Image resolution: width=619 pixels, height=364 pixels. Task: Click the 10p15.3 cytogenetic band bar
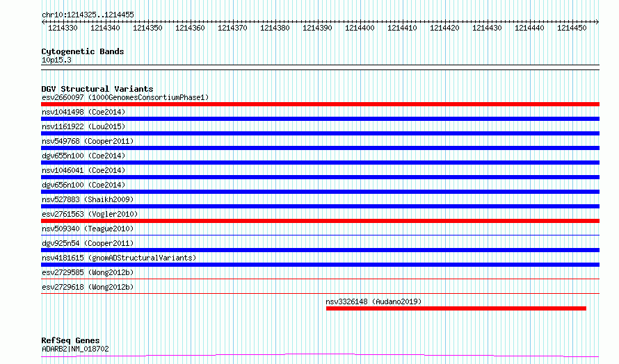(320, 67)
